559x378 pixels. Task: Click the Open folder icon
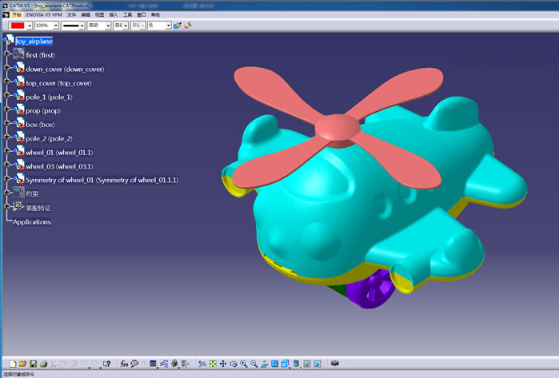[x=22, y=364]
